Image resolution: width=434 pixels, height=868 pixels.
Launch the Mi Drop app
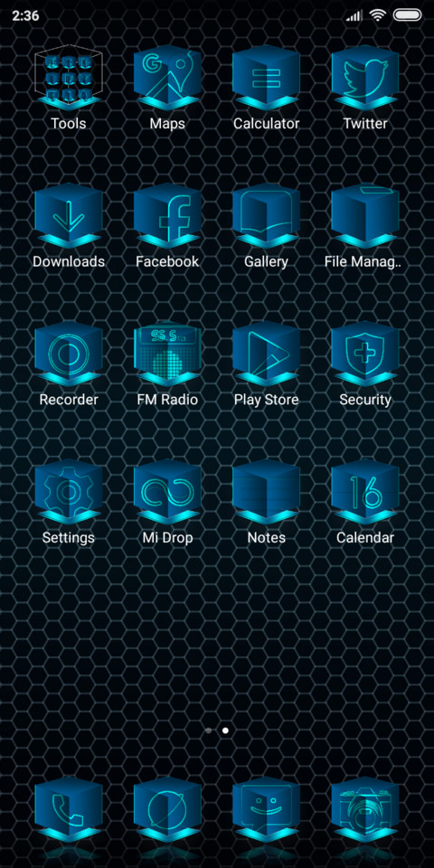pyautogui.click(x=167, y=492)
